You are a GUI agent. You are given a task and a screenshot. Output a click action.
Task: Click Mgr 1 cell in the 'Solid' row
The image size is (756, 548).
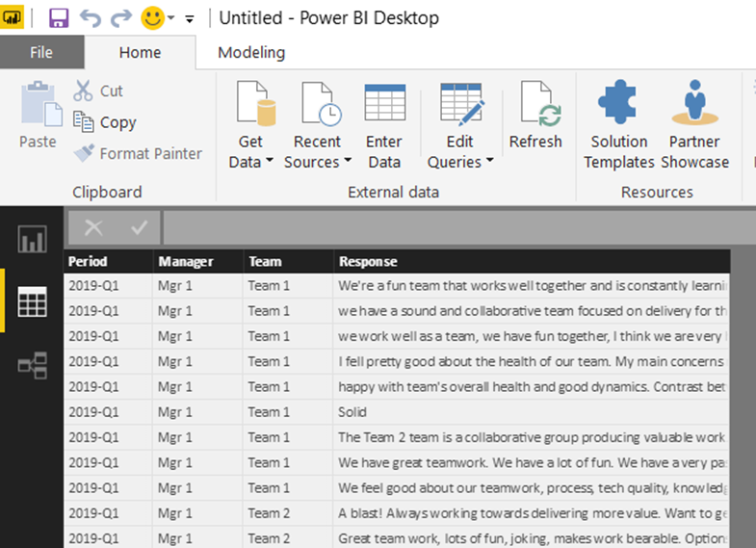pos(197,412)
